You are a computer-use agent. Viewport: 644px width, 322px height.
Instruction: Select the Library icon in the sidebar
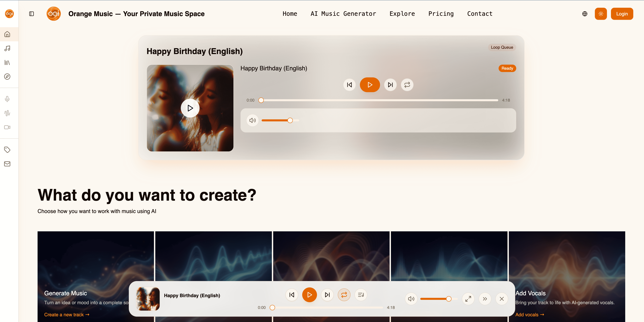[7, 63]
